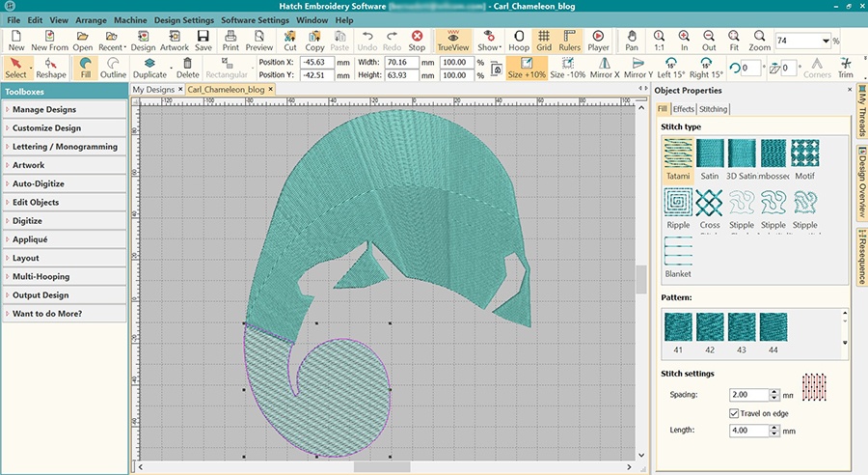This screenshot has height=475, width=868.
Task: Rotate object with Right 15° icon
Action: point(706,68)
